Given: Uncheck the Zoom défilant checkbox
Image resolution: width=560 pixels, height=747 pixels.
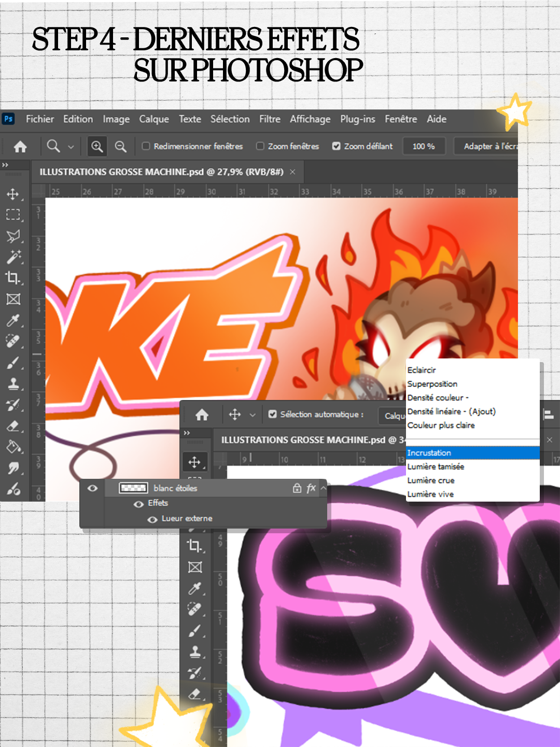Looking at the screenshot, I should 336,146.
